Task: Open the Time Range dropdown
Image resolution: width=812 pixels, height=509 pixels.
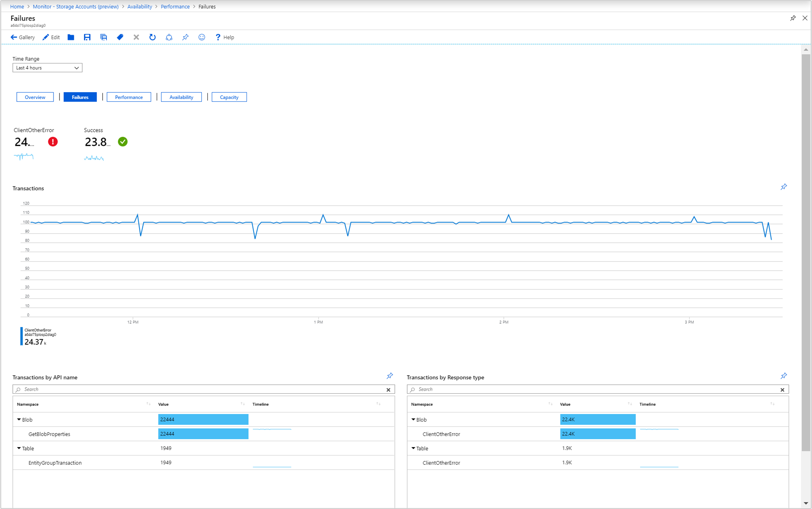Action: pyautogui.click(x=46, y=68)
